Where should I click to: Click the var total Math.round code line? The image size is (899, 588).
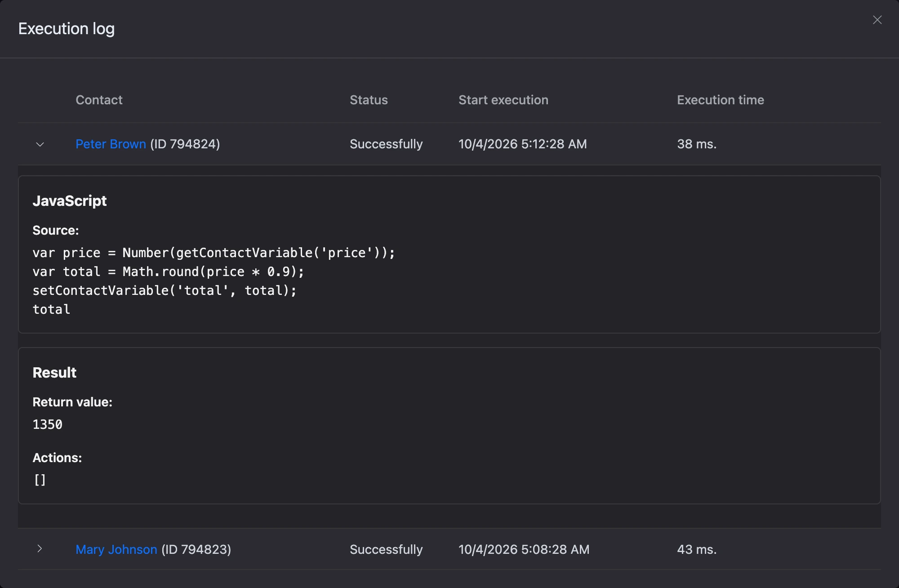[169, 272]
